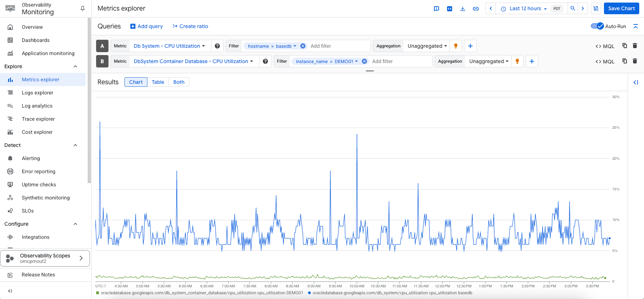
Task: Remove the hostname = basedb filter
Action: pyautogui.click(x=303, y=46)
